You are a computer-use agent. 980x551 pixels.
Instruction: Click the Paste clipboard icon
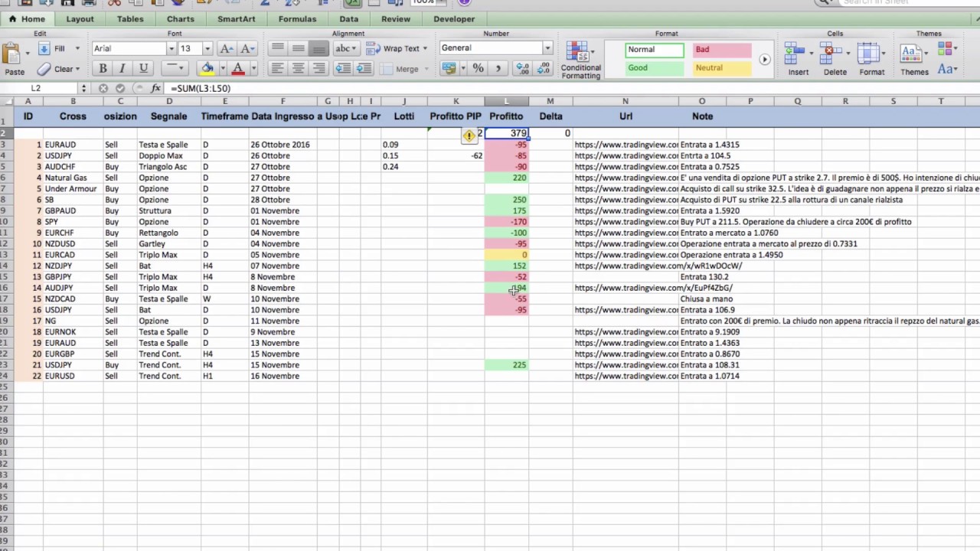pyautogui.click(x=11, y=54)
